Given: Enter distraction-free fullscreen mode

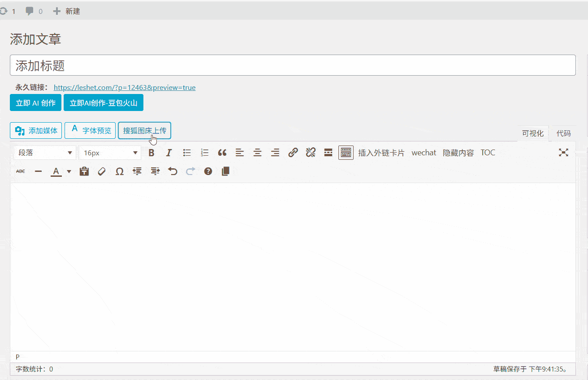Looking at the screenshot, I should tap(563, 153).
